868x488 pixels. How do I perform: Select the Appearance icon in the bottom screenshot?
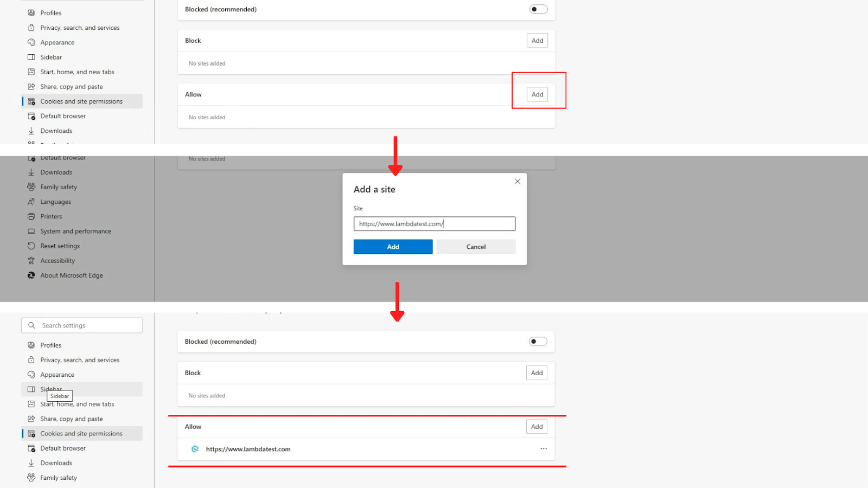click(31, 375)
